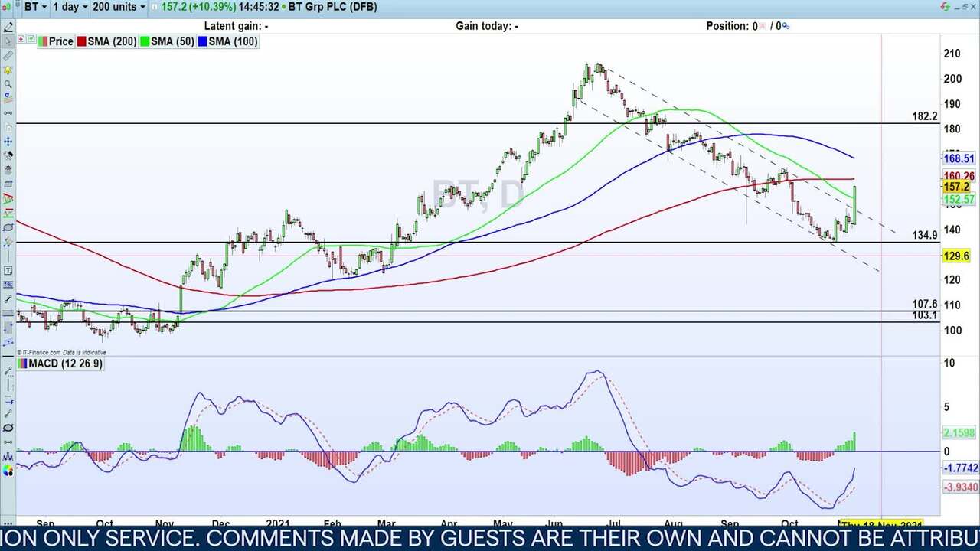Screen dimensions: 980x551
Task: Toggle the SMA (200) indicator legend
Action: pyautogui.click(x=106, y=41)
